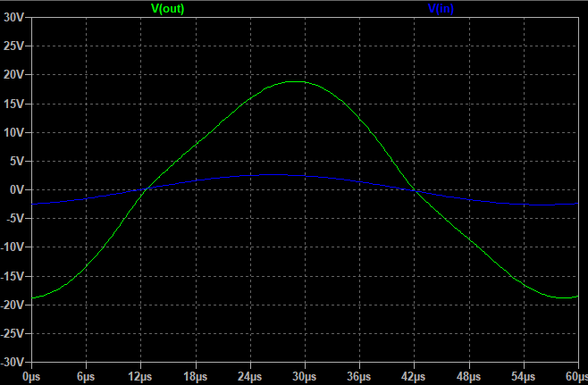588x385 pixels.
Task: Click the 18µs time axis label
Action: tap(196, 377)
